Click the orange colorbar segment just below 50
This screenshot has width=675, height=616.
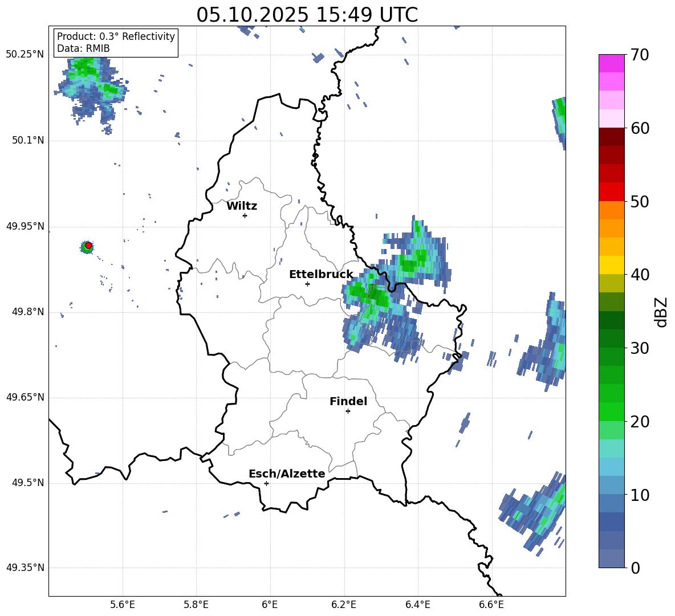(x=611, y=210)
